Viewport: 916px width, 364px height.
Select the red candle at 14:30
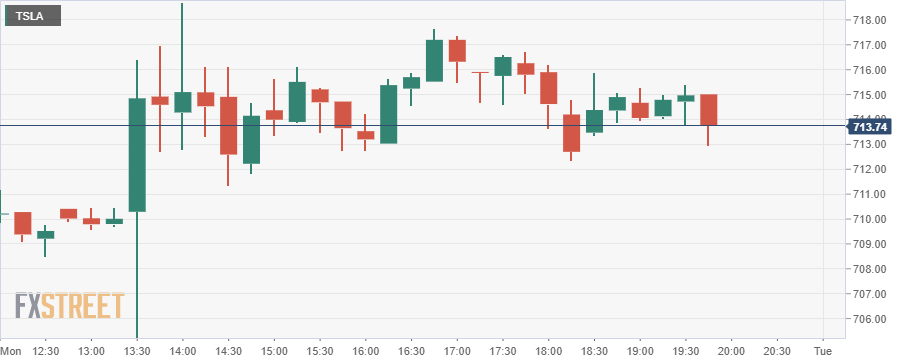coord(228,126)
